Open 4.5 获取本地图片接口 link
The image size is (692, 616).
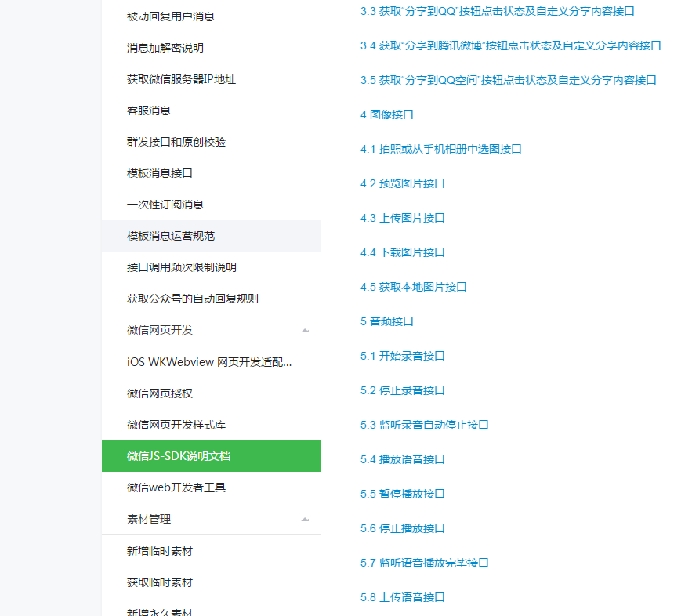pos(413,288)
